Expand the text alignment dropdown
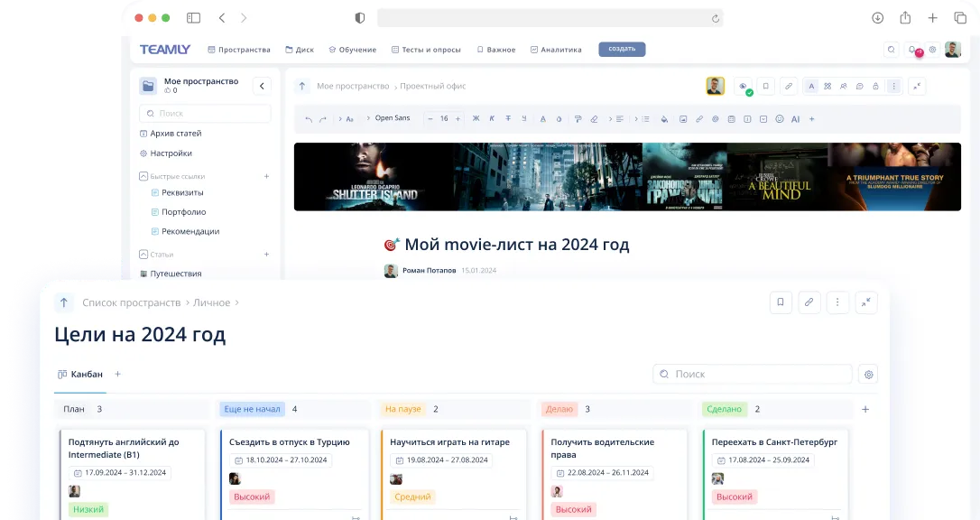Image resolution: width=980 pixels, height=520 pixels. (617, 119)
